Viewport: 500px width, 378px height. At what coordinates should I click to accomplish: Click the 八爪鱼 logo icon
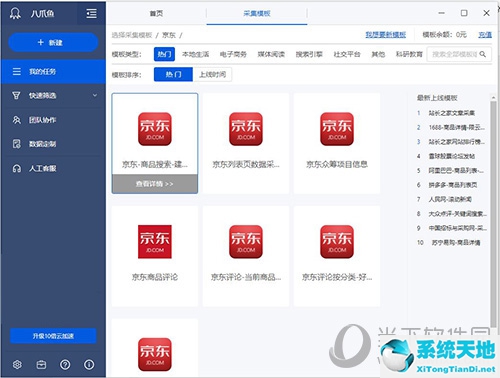click(15, 13)
